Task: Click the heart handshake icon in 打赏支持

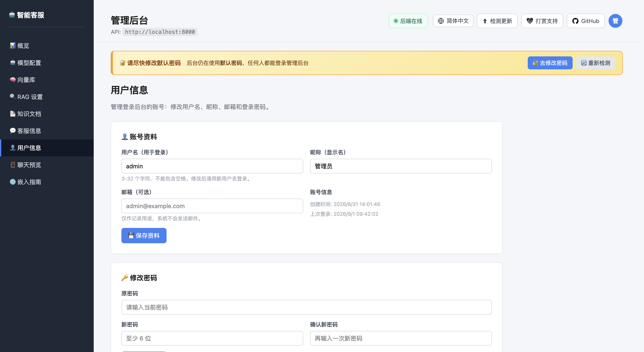Action: (x=530, y=21)
